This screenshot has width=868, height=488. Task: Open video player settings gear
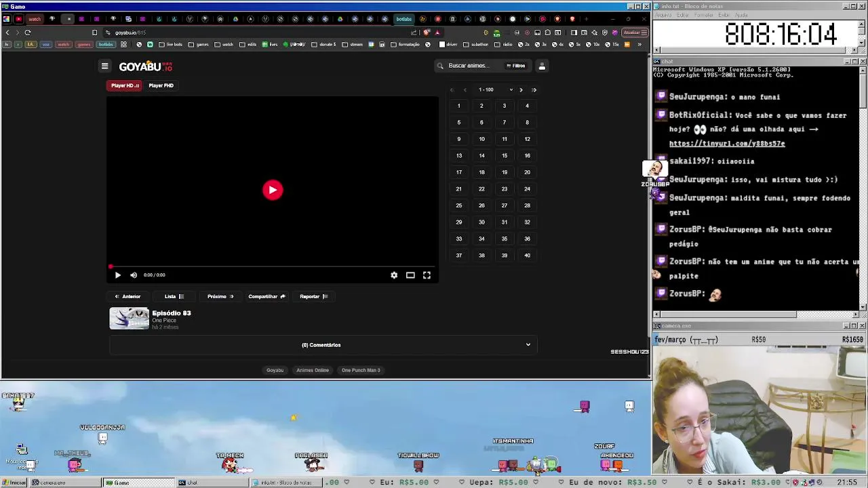[x=394, y=275]
